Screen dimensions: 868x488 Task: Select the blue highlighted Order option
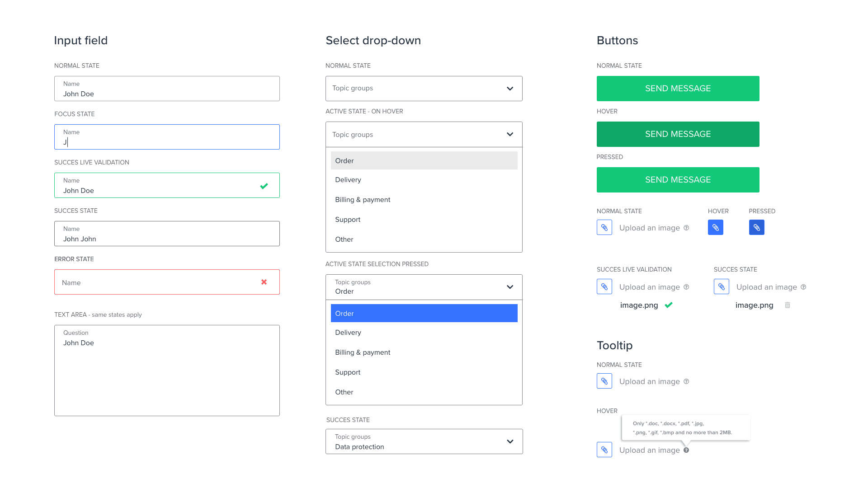424,313
